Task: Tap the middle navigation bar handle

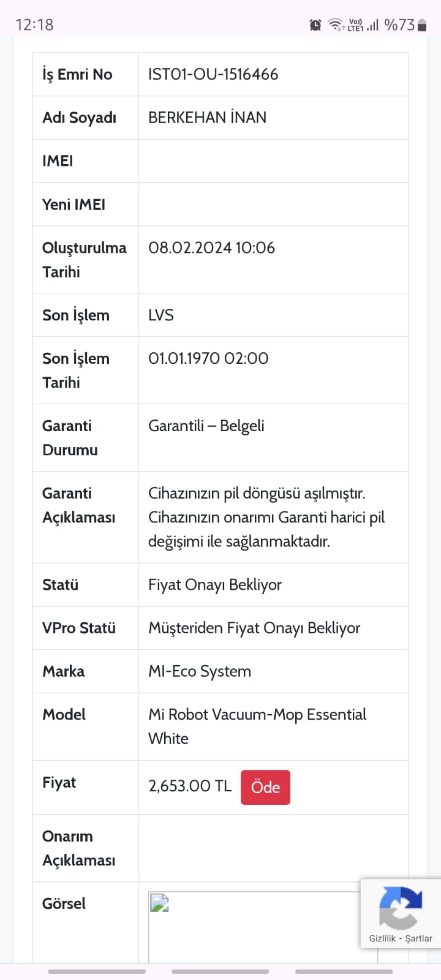Action: point(220,971)
